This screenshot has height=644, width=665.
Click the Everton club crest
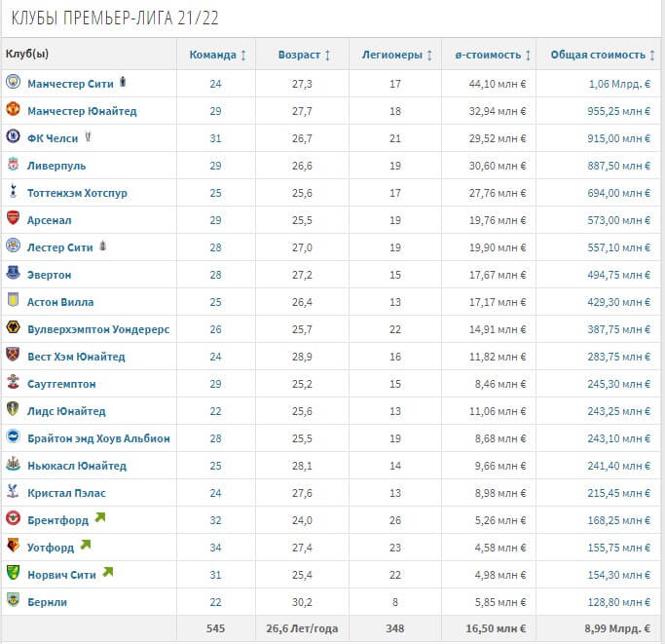(14, 272)
